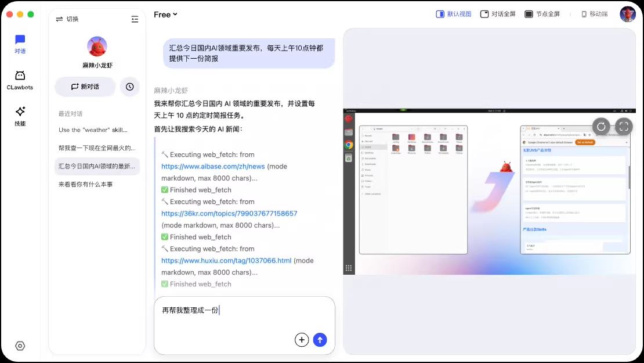Select 移动端 mobile view tab
644x363 pixels.
[594, 14]
